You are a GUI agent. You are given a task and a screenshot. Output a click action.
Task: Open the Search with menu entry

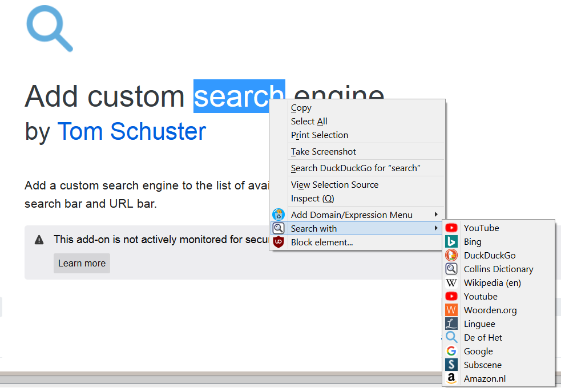coord(357,228)
